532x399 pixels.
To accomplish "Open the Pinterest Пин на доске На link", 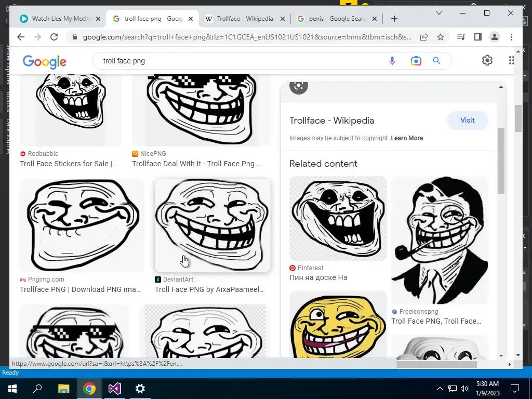I will click(x=318, y=277).
